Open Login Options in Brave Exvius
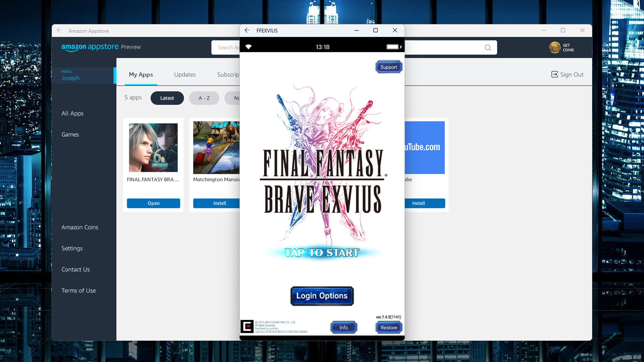The height and width of the screenshot is (362, 644). click(x=322, y=296)
